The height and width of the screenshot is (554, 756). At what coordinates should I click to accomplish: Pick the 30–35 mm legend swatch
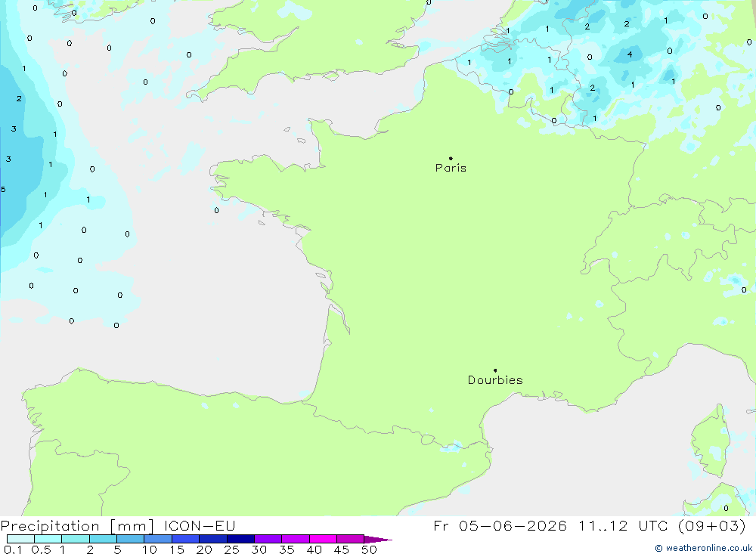(268, 539)
